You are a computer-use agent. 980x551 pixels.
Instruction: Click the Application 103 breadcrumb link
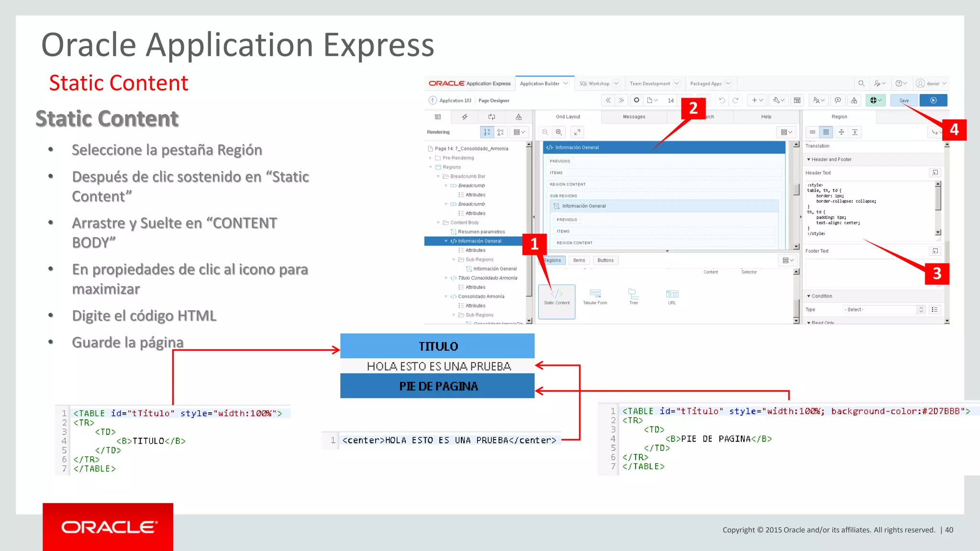coord(455,100)
